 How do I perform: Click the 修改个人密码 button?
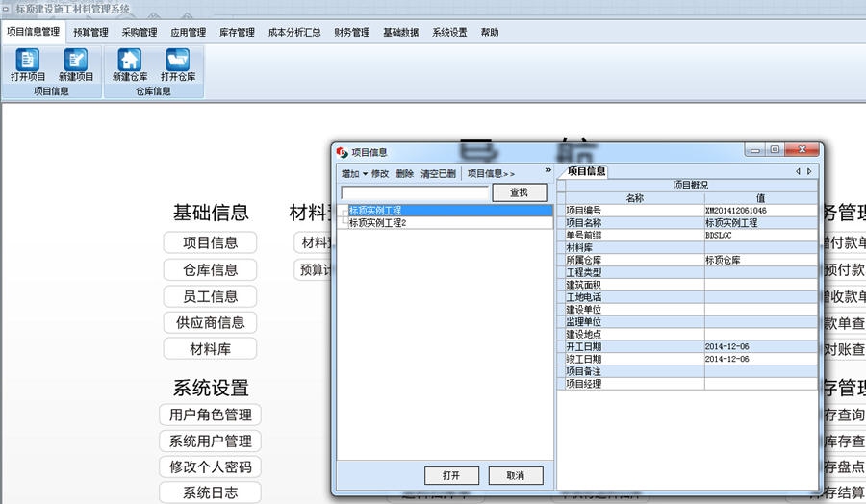coord(210,467)
